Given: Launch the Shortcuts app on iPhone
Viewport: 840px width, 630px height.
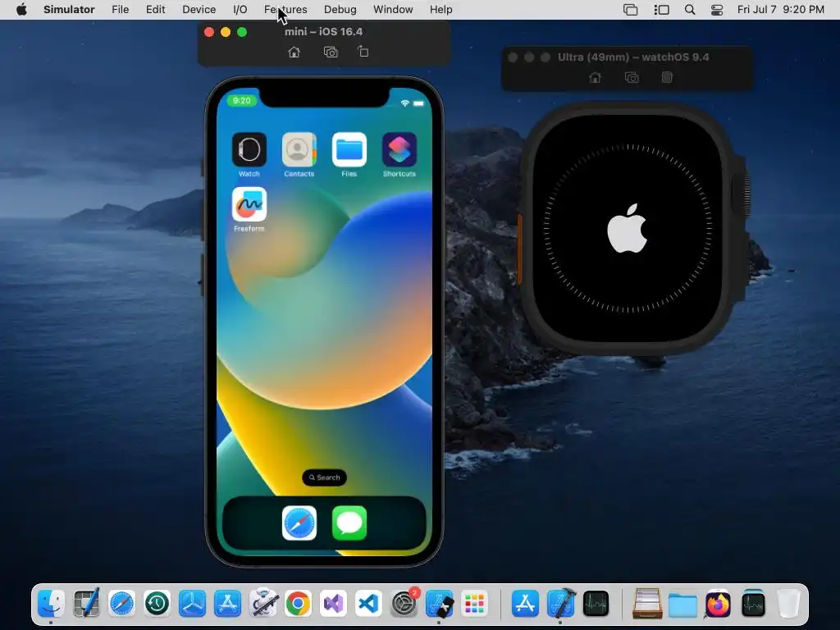Looking at the screenshot, I should coord(399,149).
